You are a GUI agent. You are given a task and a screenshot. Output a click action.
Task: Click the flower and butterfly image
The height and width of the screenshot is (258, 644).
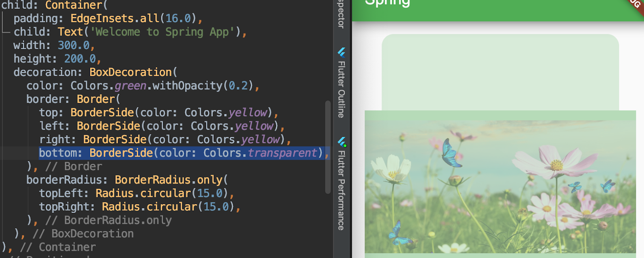click(x=500, y=187)
